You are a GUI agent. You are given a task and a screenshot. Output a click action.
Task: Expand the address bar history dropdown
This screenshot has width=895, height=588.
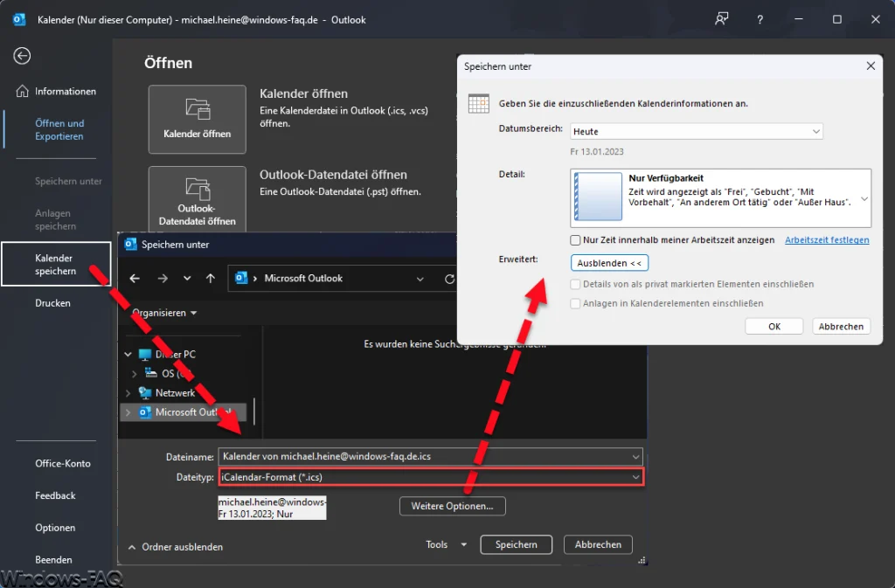[420, 279]
